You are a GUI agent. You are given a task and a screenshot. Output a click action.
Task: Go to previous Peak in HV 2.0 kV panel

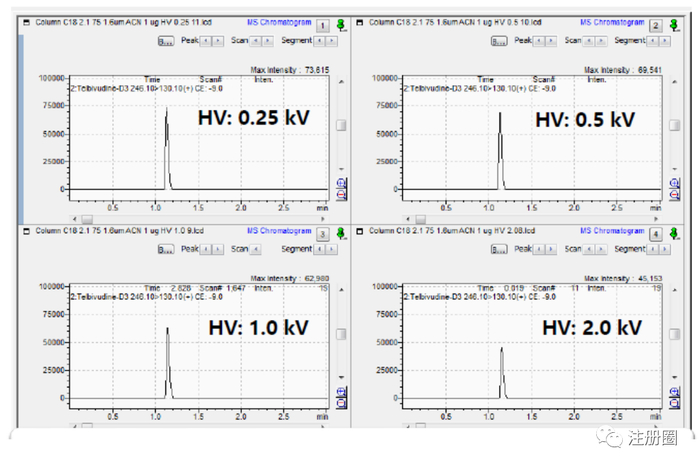tap(539, 249)
